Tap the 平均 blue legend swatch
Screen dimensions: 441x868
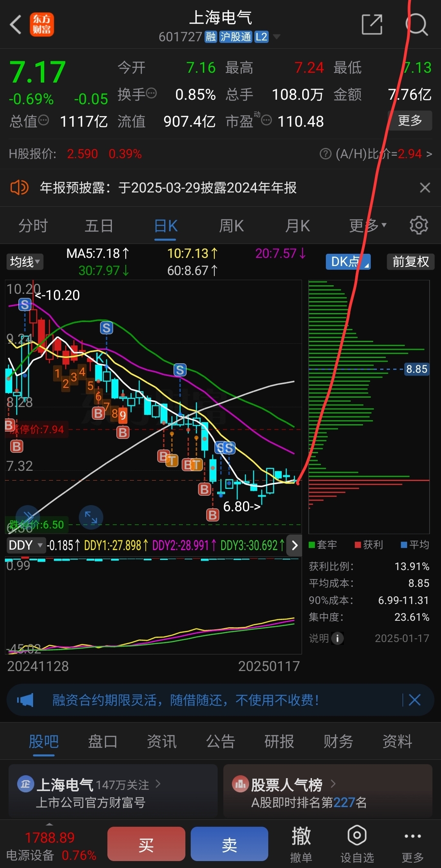404,545
